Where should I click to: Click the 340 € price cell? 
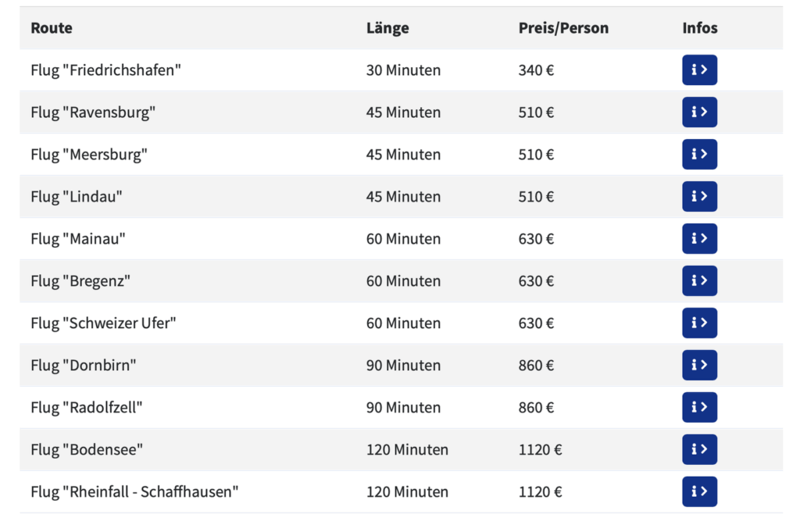tap(536, 70)
